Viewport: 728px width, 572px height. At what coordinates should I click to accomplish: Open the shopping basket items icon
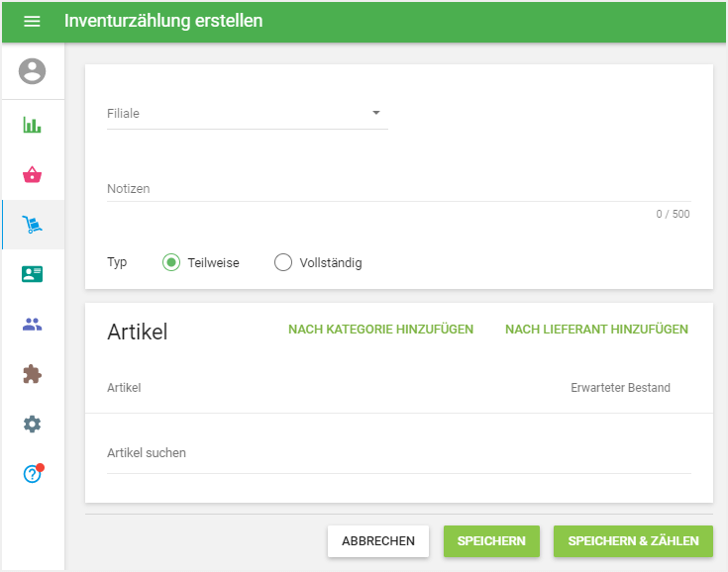(x=33, y=175)
